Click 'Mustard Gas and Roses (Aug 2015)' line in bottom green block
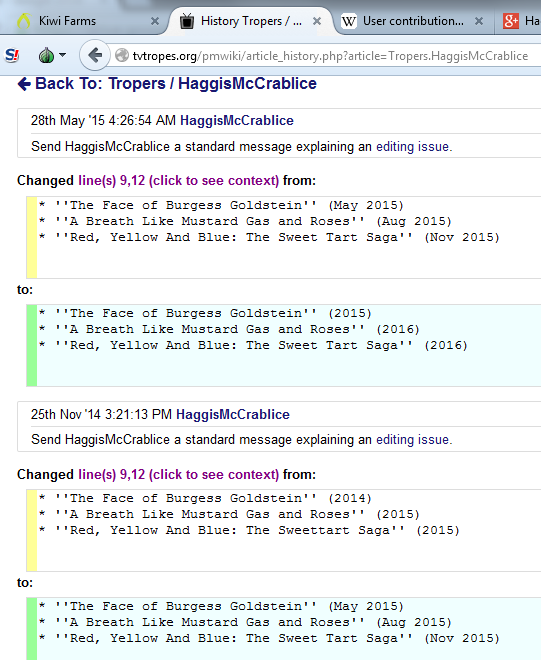Image resolution: width=541 pixels, height=660 pixels. tap(245, 623)
